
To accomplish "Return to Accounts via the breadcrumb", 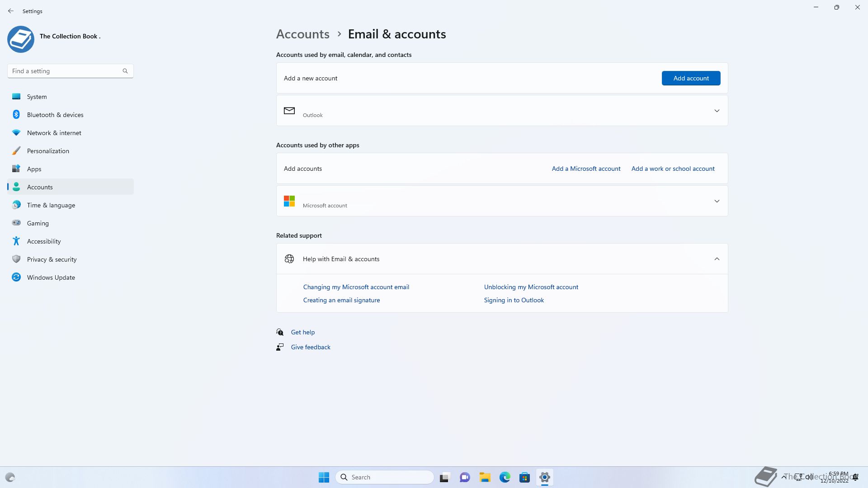I will click(x=302, y=34).
